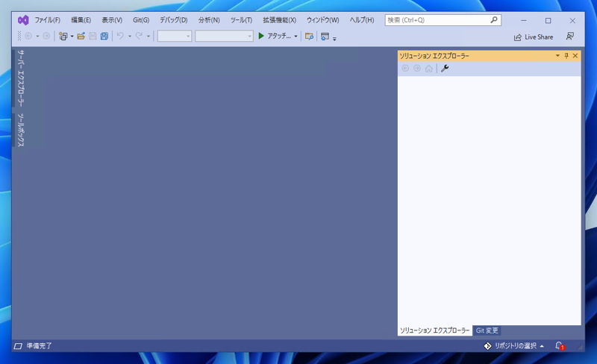Switch to the Git 変更 tab

point(487,330)
